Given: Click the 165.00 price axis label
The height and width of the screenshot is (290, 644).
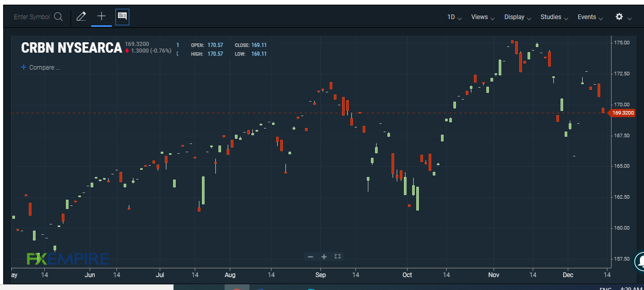Looking at the screenshot, I should point(622,166).
